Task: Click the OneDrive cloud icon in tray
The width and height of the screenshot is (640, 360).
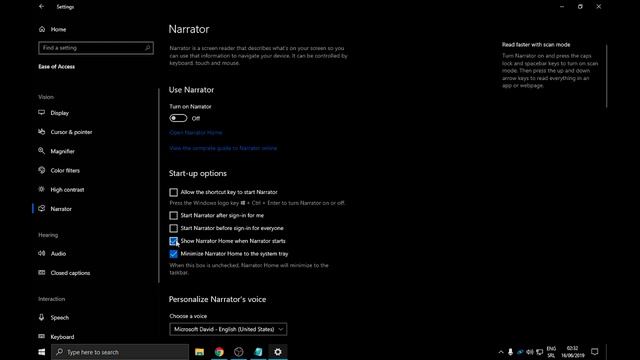Action: (x=520, y=352)
